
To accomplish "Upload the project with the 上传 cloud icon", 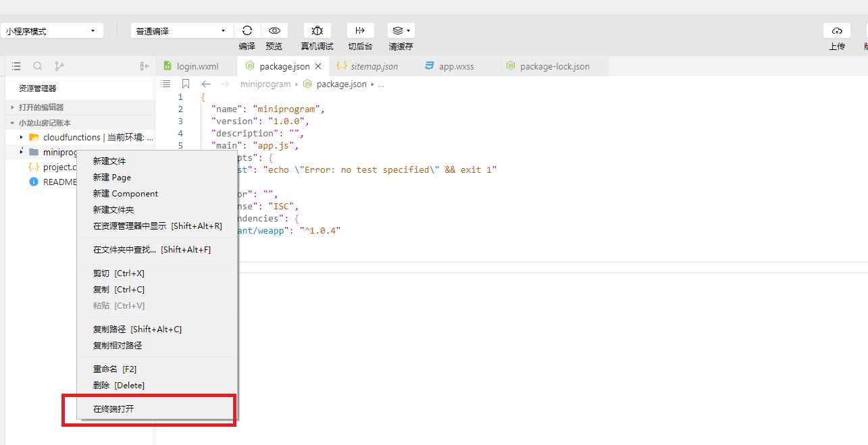I will (837, 30).
